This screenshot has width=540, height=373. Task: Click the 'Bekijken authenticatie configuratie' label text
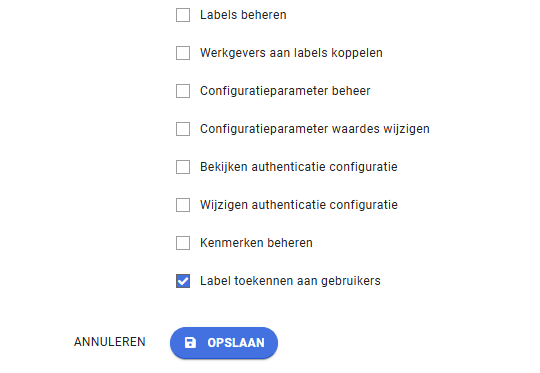pos(299,167)
